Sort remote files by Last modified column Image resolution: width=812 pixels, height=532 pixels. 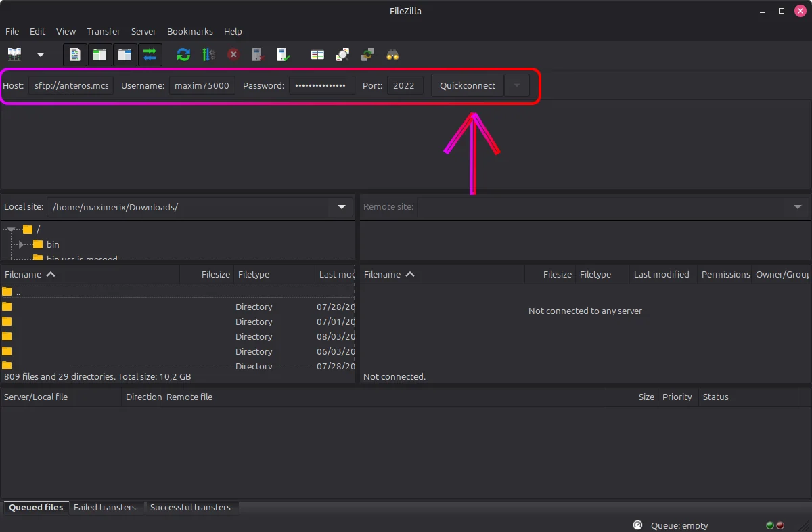point(663,274)
